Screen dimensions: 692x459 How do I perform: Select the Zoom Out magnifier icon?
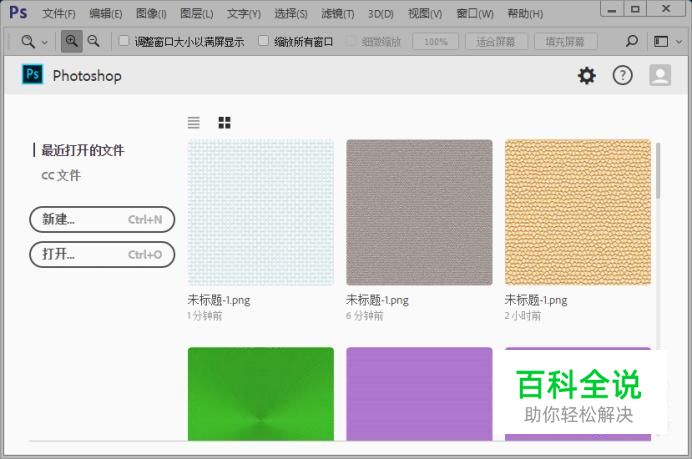(93, 42)
